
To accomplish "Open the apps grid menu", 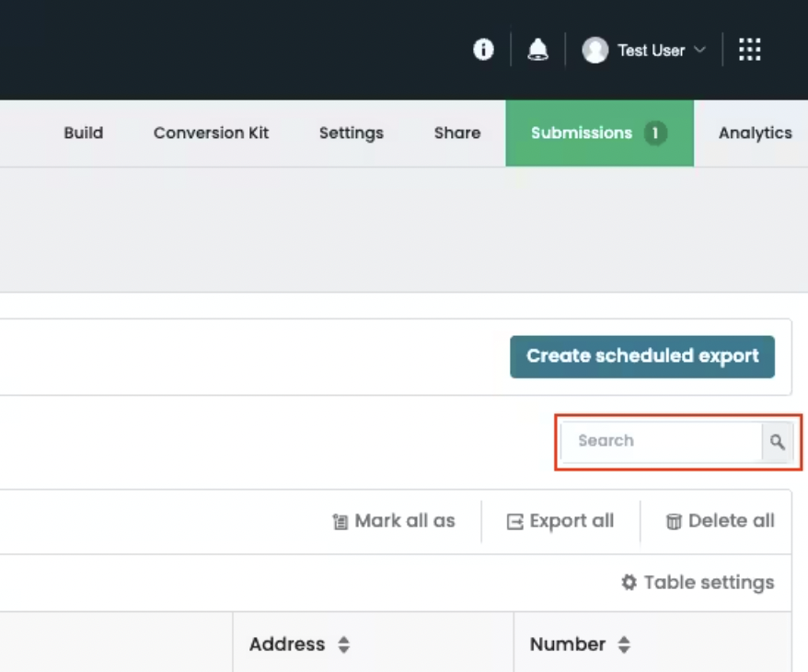I will pos(750,50).
